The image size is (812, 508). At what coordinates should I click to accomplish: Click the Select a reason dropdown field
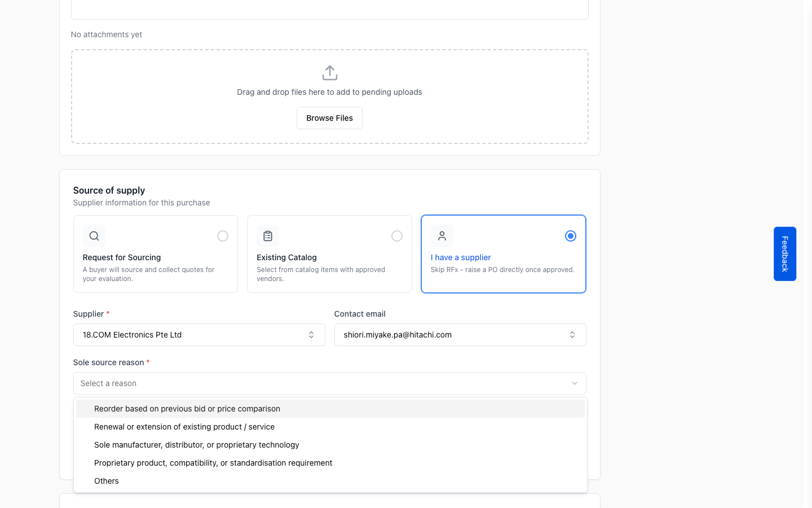click(x=330, y=383)
